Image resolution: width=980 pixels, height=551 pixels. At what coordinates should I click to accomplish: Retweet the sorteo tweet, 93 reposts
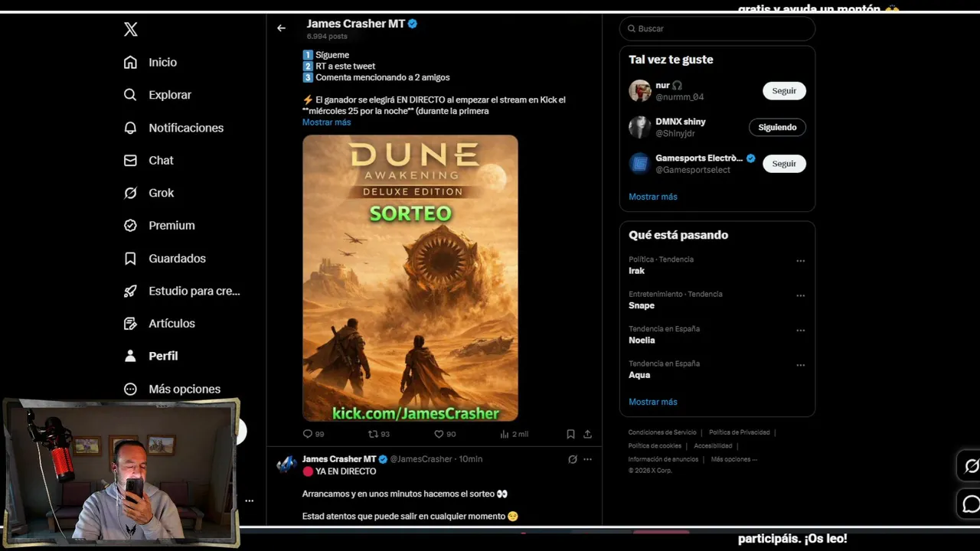(379, 434)
